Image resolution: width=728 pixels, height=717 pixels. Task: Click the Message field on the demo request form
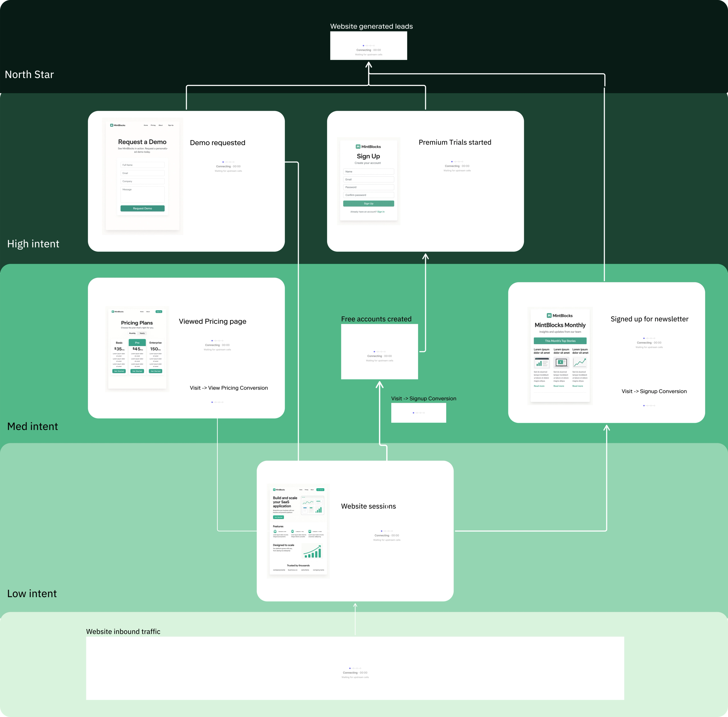click(x=142, y=194)
